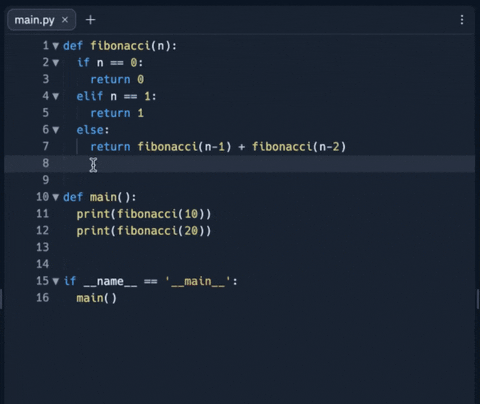480x404 pixels.
Task: Open a new tab with plus icon
Action: [x=90, y=20]
